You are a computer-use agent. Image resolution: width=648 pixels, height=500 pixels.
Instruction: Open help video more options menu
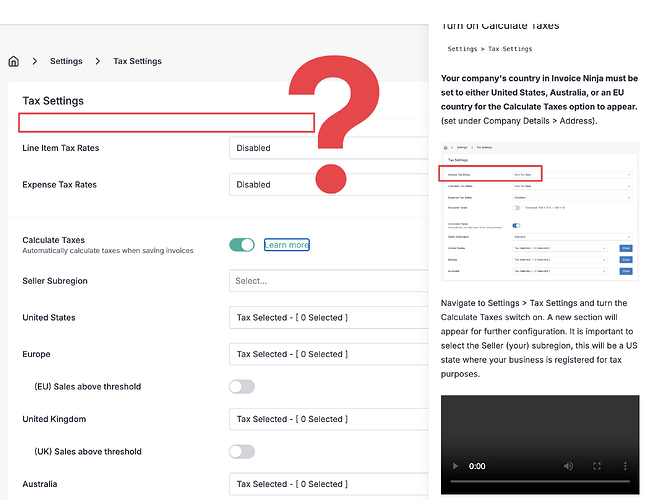coord(625,466)
